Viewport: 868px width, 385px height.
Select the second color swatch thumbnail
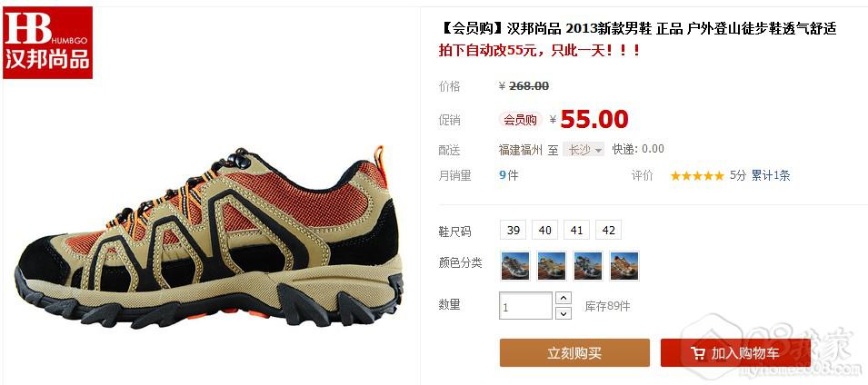click(552, 266)
